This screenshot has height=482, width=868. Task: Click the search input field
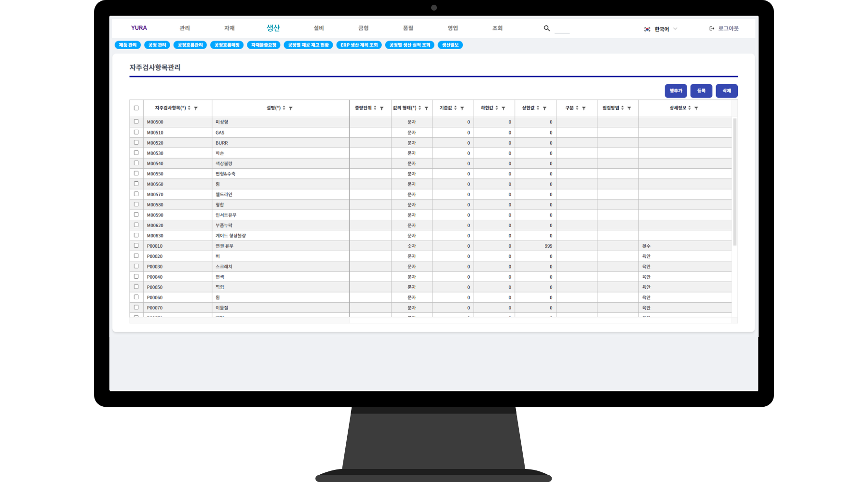(x=562, y=29)
